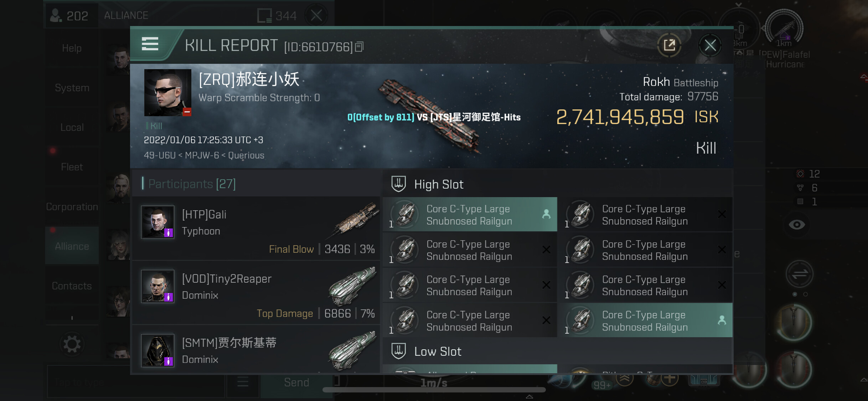Click the Low Slot shield icon
The height and width of the screenshot is (401, 868).
pyautogui.click(x=398, y=351)
